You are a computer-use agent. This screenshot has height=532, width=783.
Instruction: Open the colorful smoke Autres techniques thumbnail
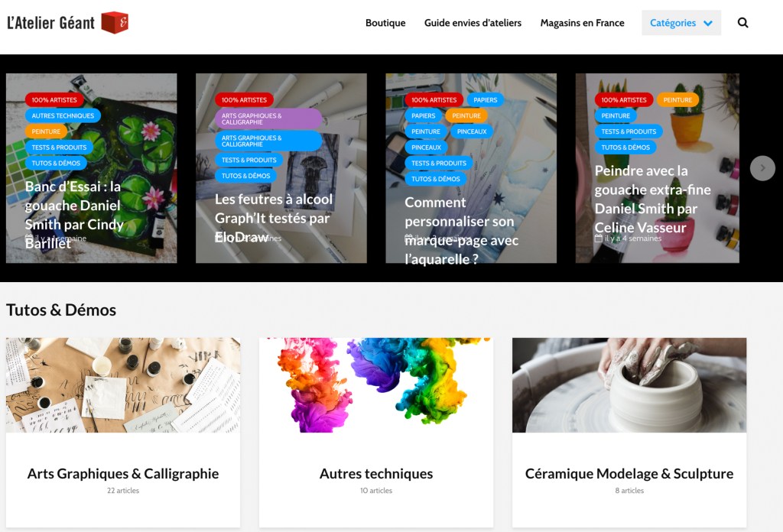[376, 385]
